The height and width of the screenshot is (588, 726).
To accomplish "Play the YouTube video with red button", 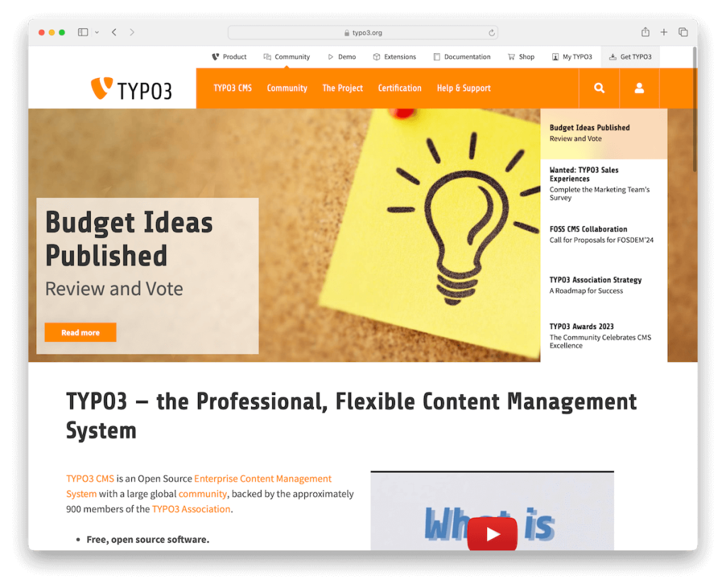I will (492, 534).
